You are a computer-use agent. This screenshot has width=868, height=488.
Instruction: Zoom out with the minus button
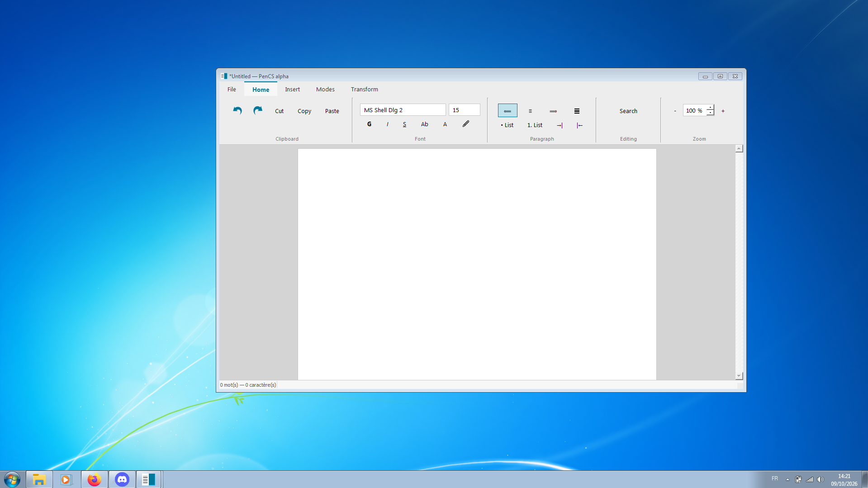675,111
